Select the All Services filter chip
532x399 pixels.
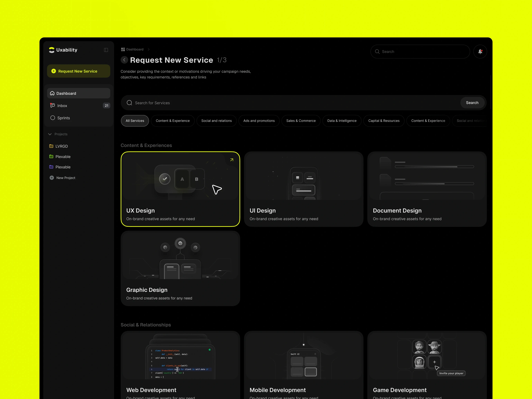point(135,121)
